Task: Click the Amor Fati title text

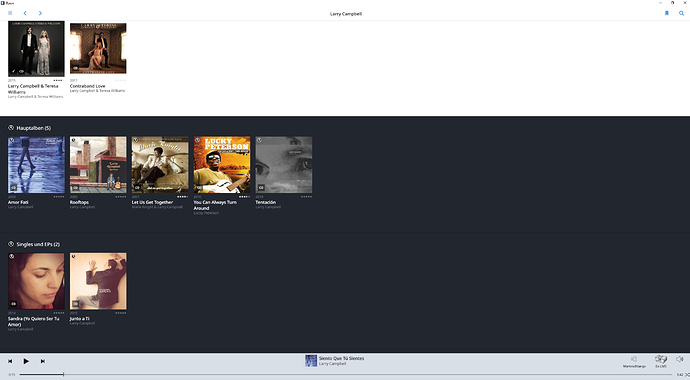Action: click(18, 202)
